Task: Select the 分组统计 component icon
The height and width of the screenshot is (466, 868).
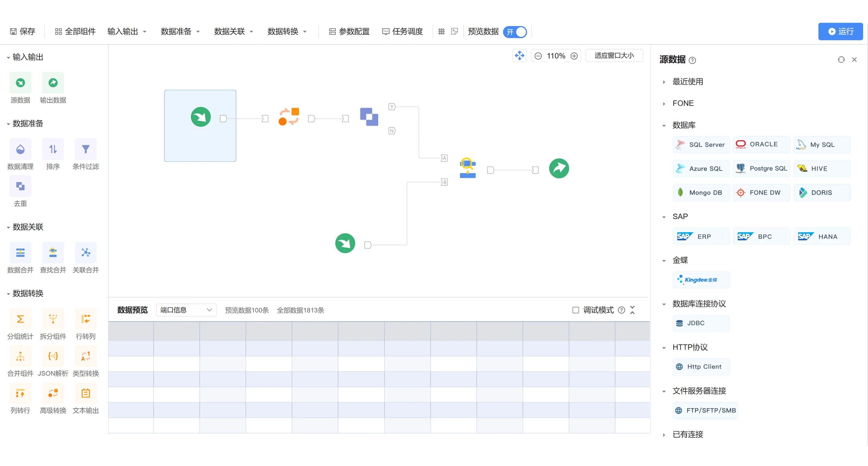Action: [x=20, y=319]
